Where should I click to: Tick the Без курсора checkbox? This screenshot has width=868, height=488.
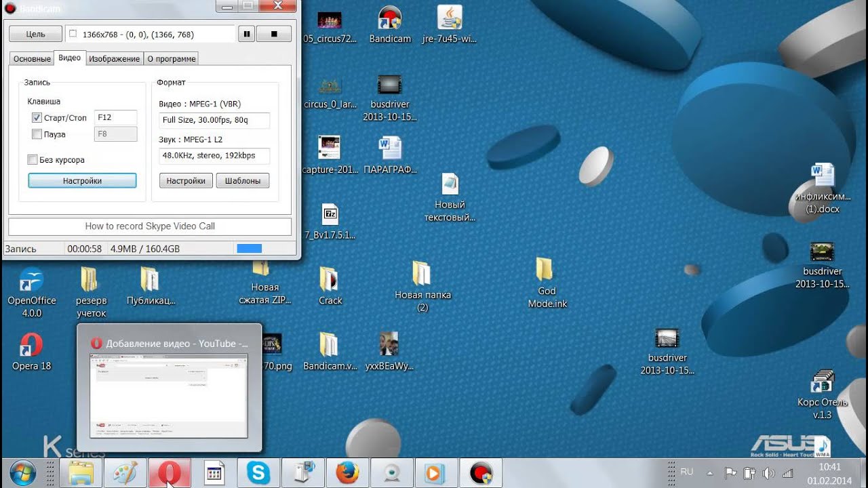click(x=32, y=160)
